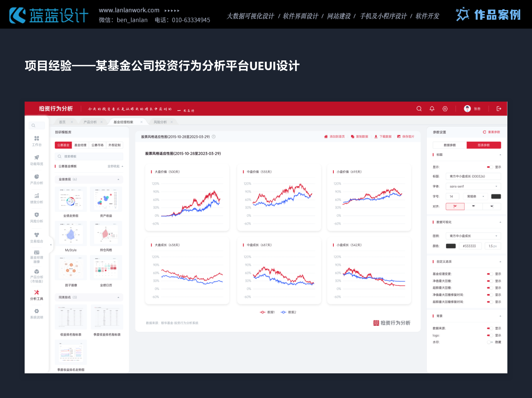Select the 数据参数 tab
The width and height of the screenshot is (532, 398).
coord(449,145)
